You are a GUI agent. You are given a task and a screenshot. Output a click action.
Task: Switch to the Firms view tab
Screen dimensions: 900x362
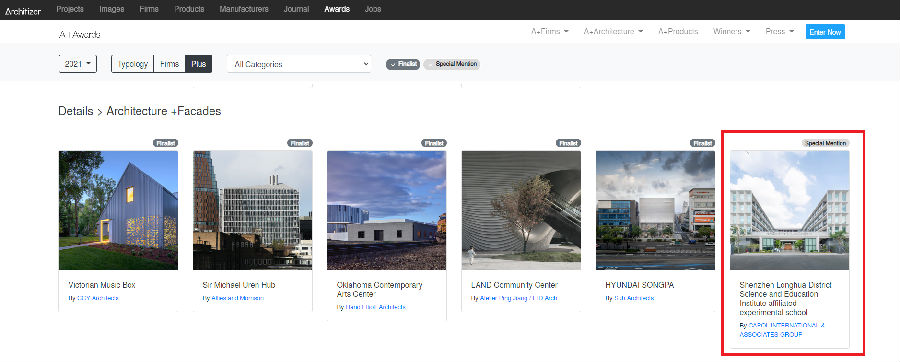tap(170, 64)
